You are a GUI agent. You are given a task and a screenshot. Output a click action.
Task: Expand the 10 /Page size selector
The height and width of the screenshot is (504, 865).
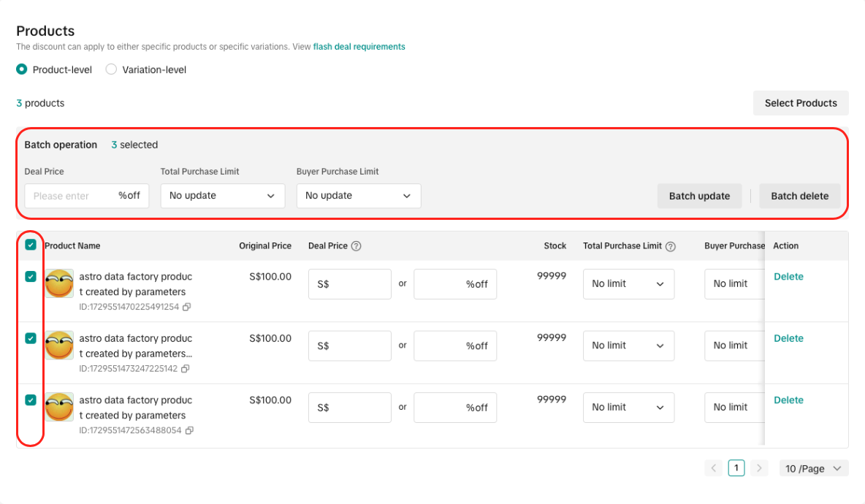pyautogui.click(x=813, y=468)
